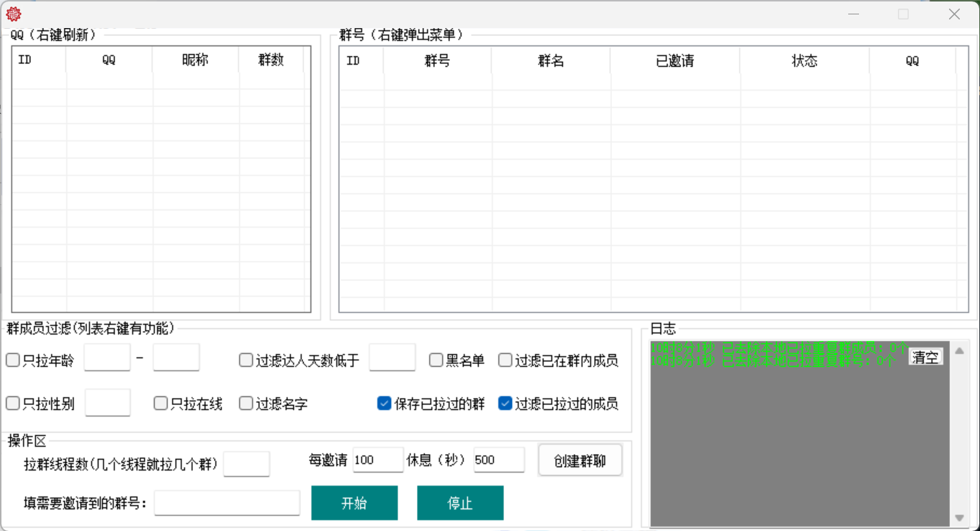Select the 每邀请 value field showing 100
This screenshot has height=531, width=980.
377,460
